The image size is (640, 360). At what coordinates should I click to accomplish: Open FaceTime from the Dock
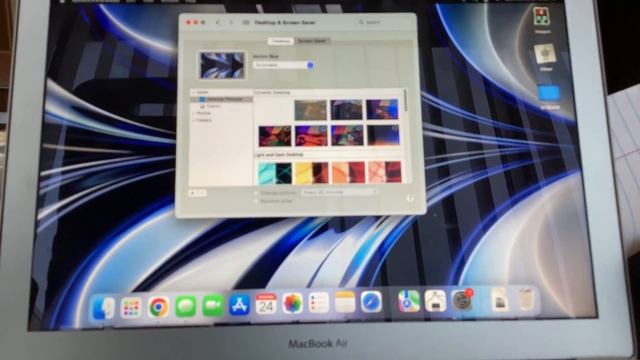(213, 305)
